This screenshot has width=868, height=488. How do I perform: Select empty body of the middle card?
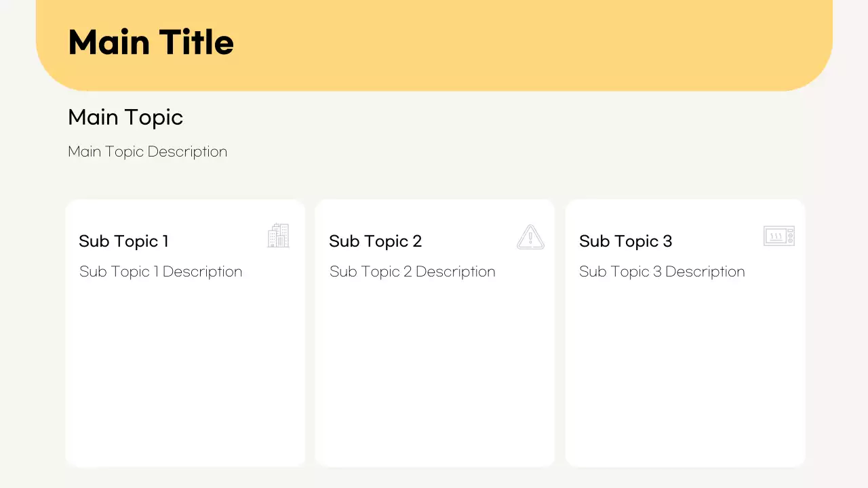tap(435, 373)
